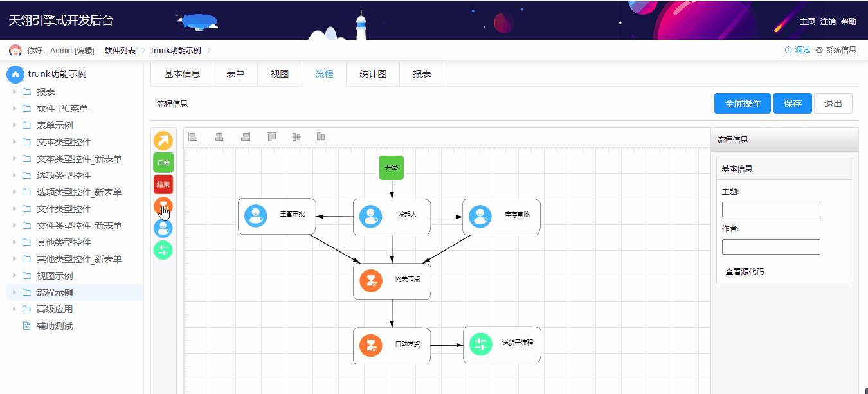Click the 全屏操作 fullscreen button
Image resolution: width=868 pixels, height=394 pixels.
click(742, 103)
